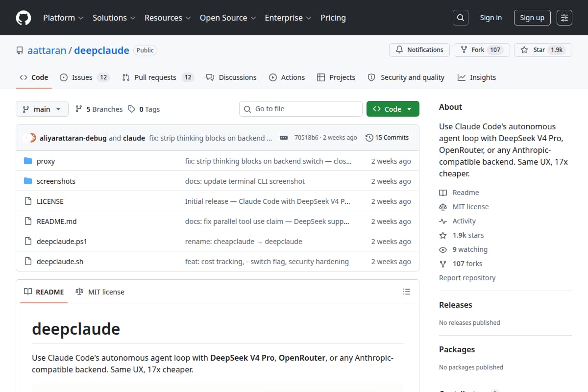This screenshot has width=588, height=392.
Task: Click the eye icon beside 9 watching
Action: [x=443, y=249]
